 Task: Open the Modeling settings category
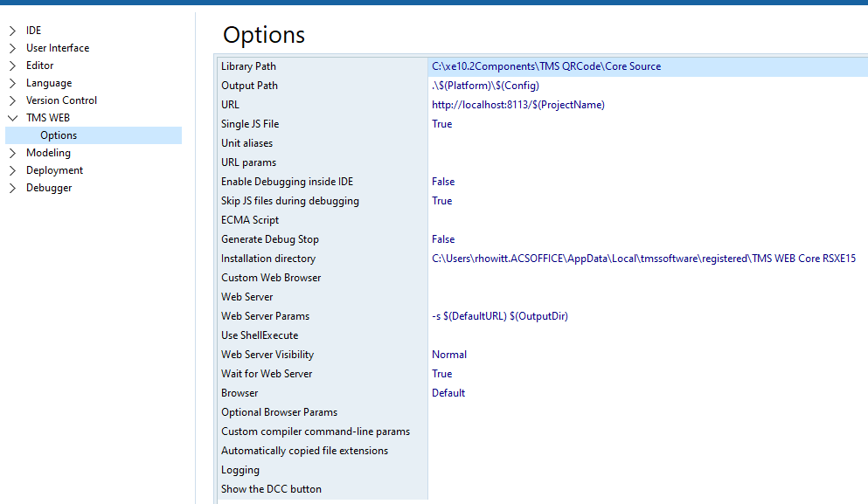click(x=48, y=153)
